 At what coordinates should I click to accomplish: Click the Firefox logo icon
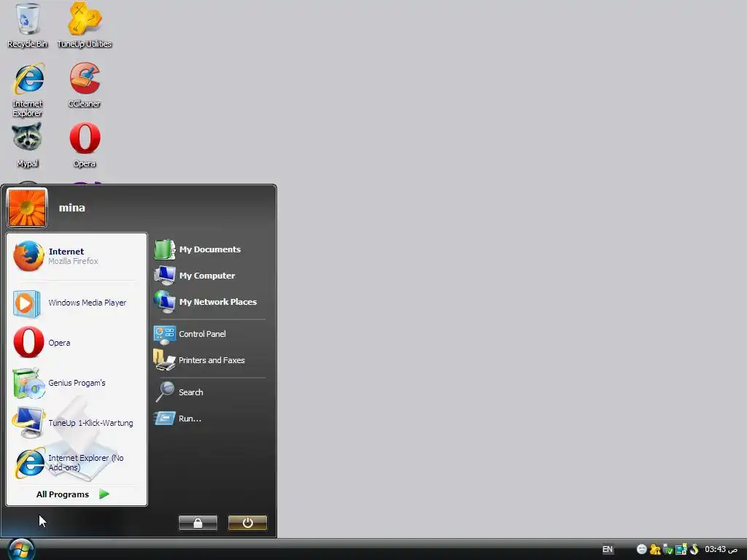click(x=28, y=256)
